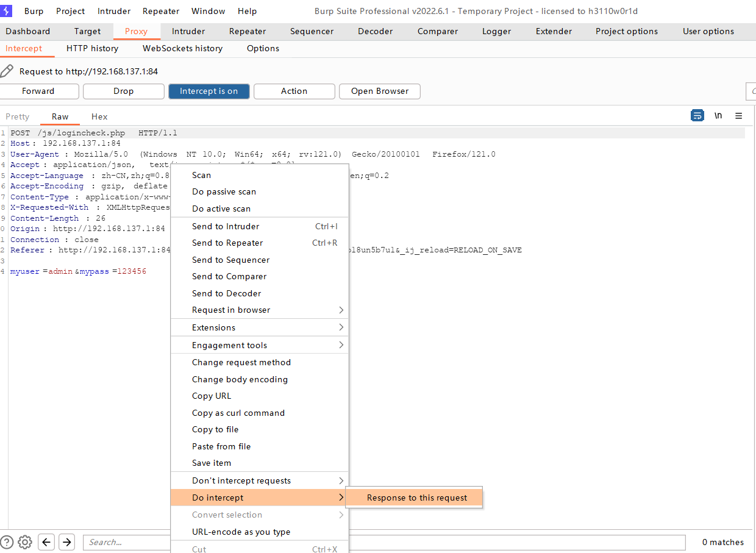This screenshot has width=756, height=553.
Task: Open the Repeater menu in menu bar
Action: 161,11
